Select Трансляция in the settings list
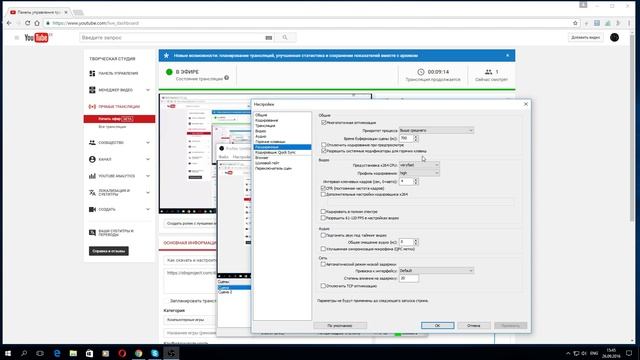640x360 pixels. 265,126
